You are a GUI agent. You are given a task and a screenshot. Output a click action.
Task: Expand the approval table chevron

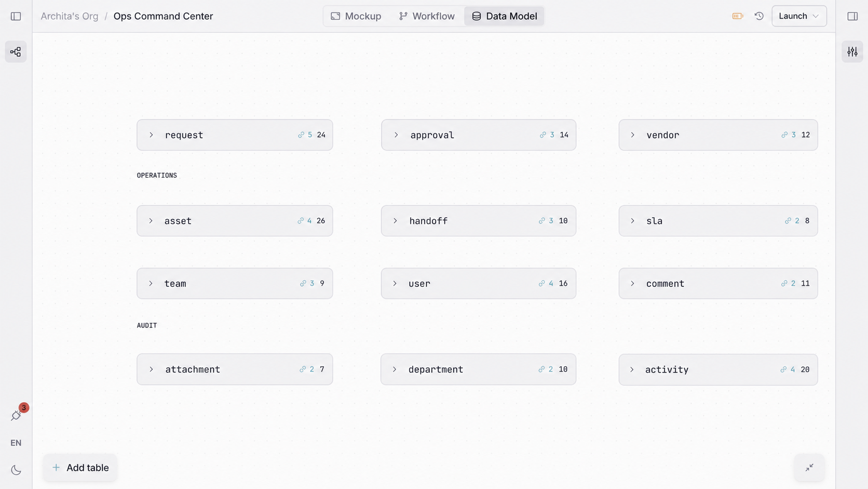(396, 135)
